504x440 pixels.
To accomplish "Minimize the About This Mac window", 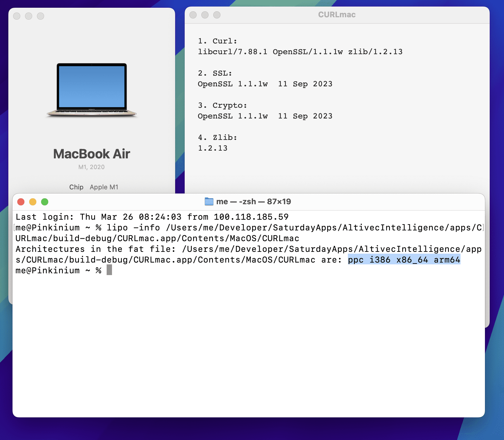I will click(x=29, y=16).
